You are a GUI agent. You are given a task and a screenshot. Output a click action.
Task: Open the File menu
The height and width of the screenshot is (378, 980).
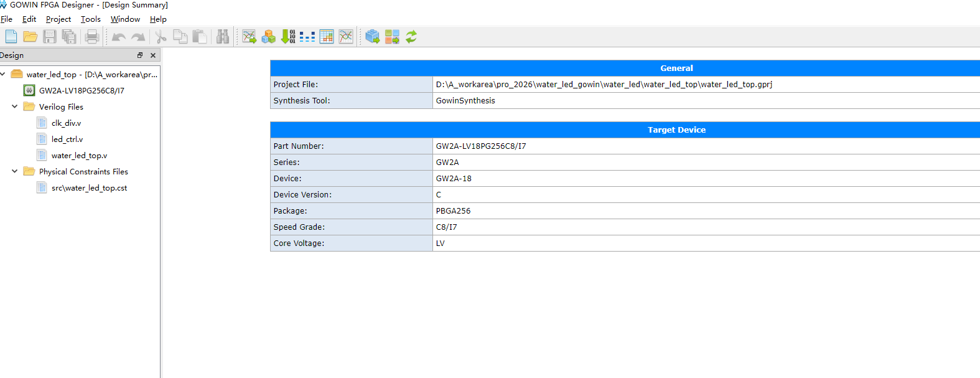(6, 19)
